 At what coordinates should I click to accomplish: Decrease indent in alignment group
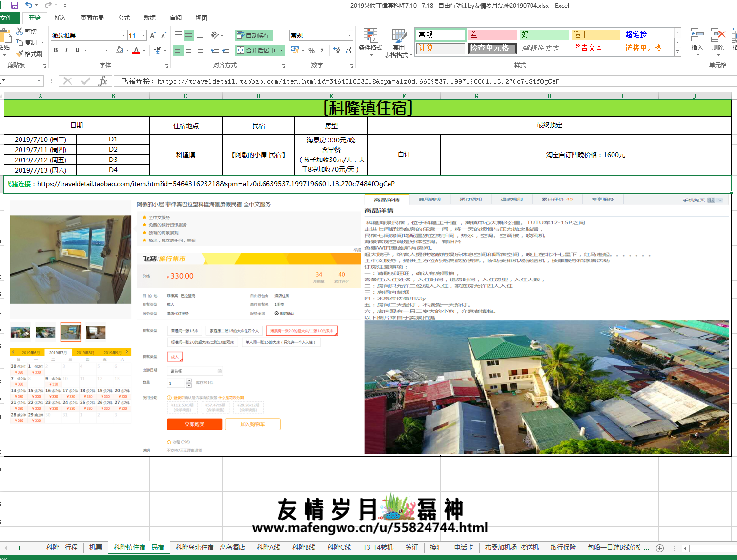tap(215, 50)
